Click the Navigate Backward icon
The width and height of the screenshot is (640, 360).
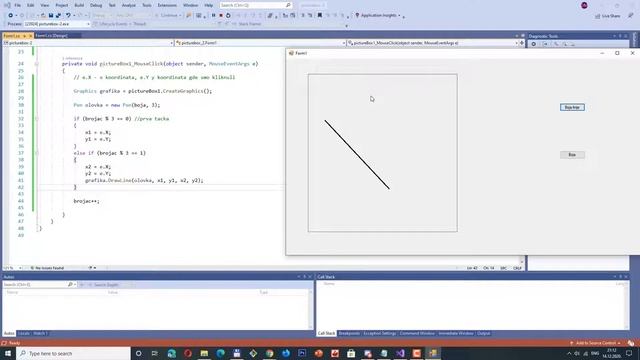pos(11,16)
